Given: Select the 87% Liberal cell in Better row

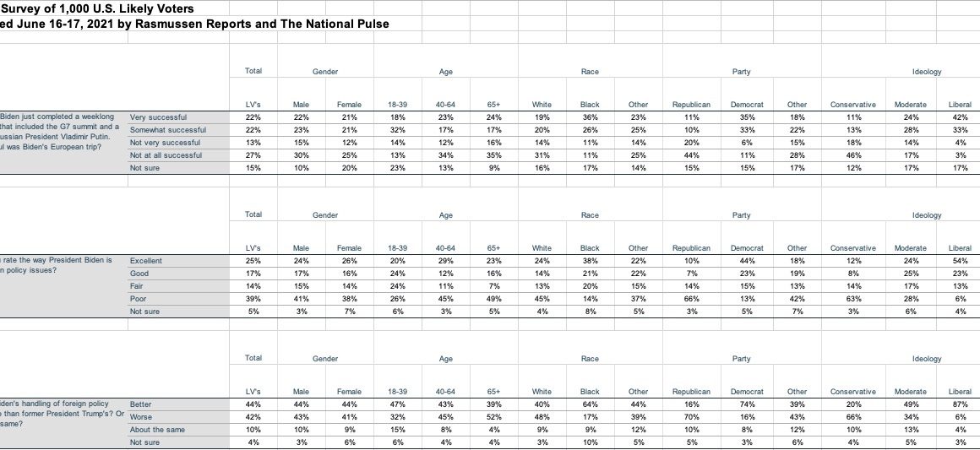Looking at the screenshot, I should (960, 404).
